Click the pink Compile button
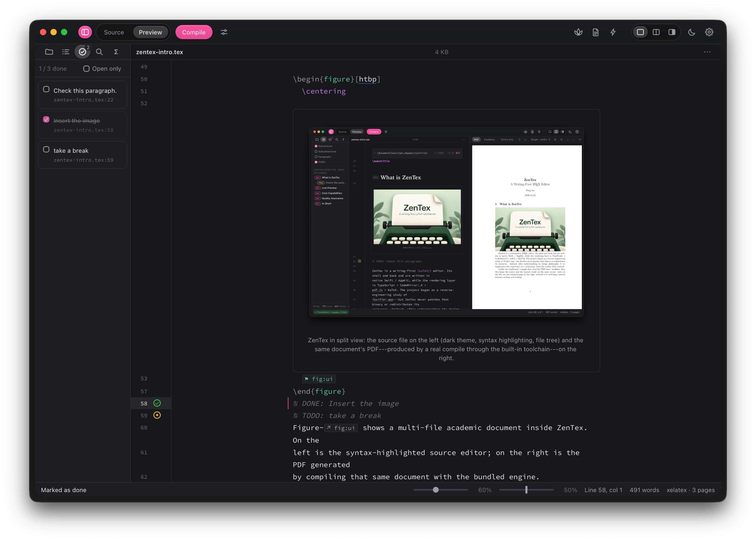This screenshot has width=756, height=541. point(194,32)
